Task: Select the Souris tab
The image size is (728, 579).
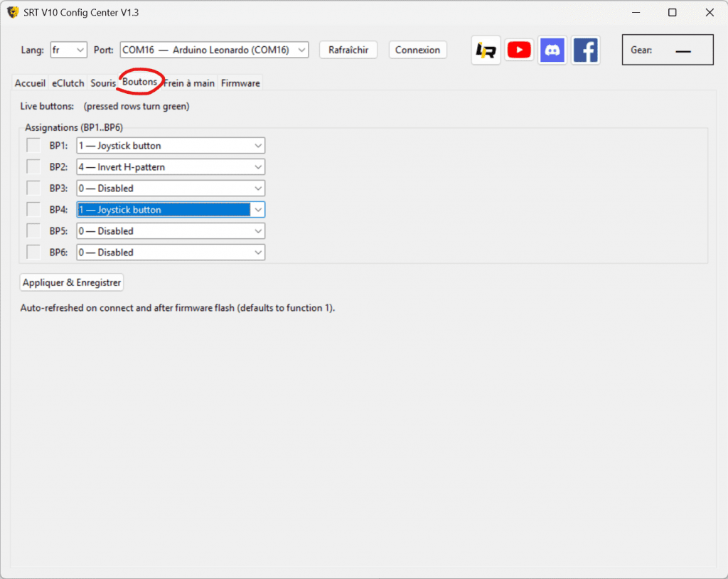Action: click(x=102, y=83)
